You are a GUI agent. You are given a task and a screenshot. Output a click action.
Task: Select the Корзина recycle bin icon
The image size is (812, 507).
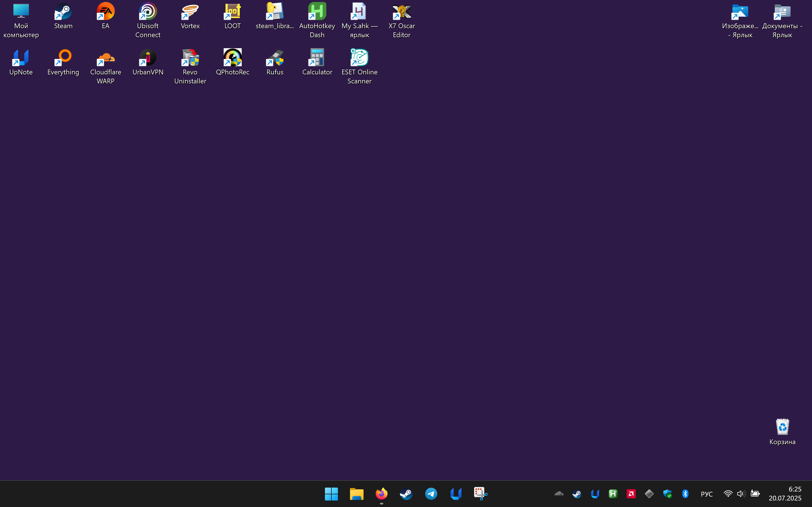(x=782, y=432)
